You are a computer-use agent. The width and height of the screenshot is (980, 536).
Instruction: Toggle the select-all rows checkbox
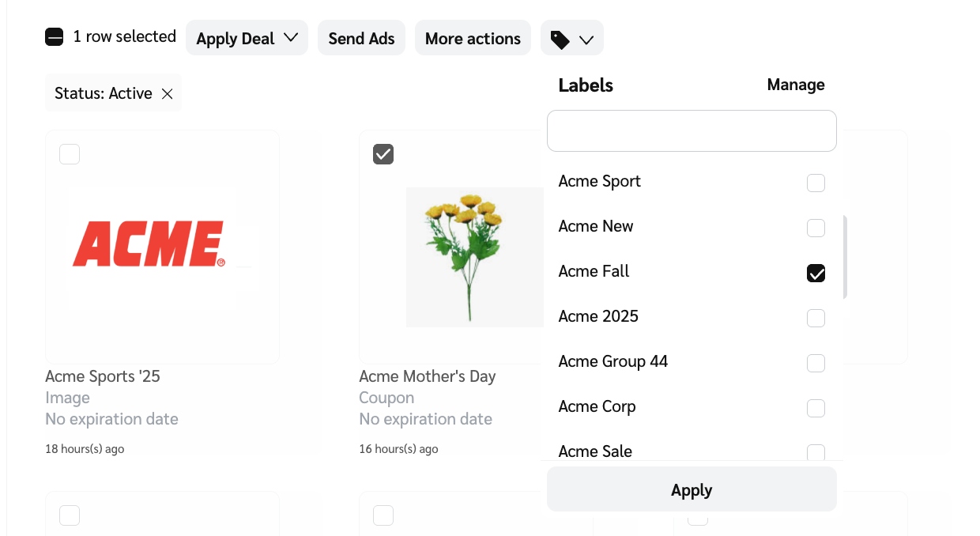(55, 37)
